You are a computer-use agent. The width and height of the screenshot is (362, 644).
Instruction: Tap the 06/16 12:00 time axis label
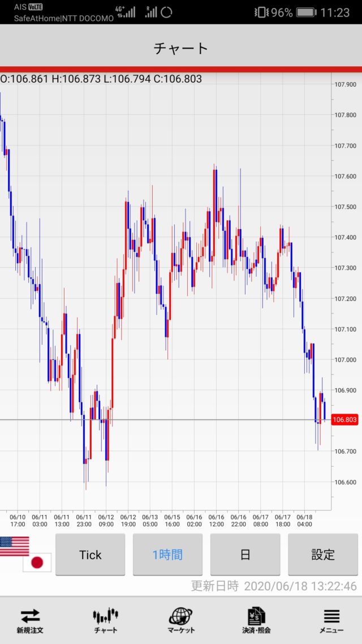[216, 521]
